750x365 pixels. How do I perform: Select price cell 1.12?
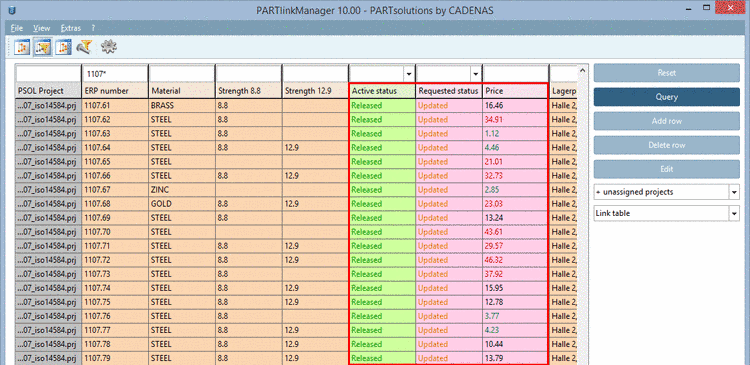pyautogui.click(x=515, y=133)
